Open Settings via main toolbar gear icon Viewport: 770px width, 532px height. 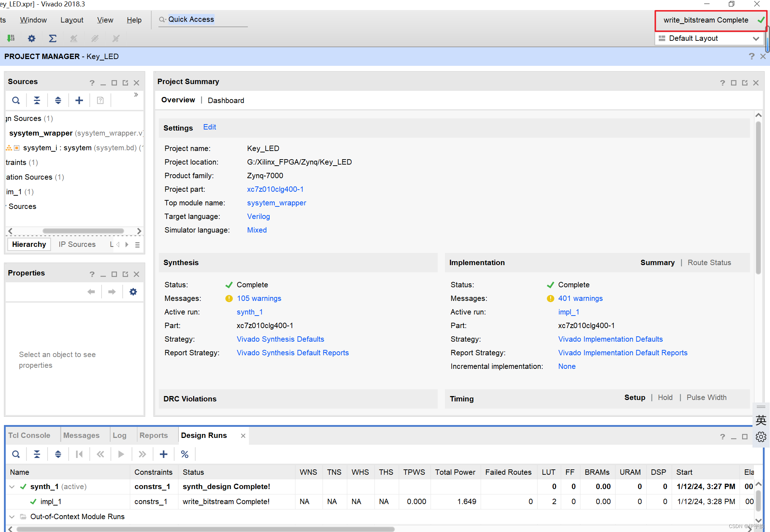click(31, 38)
